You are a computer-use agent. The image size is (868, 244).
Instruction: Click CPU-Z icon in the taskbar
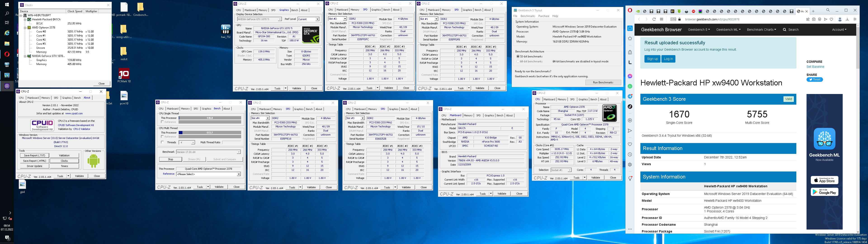coord(7,86)
